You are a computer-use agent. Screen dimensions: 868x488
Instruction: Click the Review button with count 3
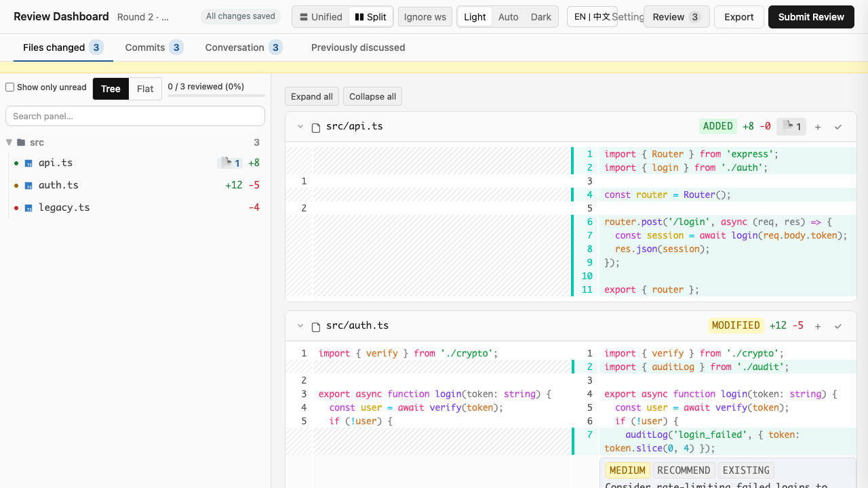pos(676,17)
